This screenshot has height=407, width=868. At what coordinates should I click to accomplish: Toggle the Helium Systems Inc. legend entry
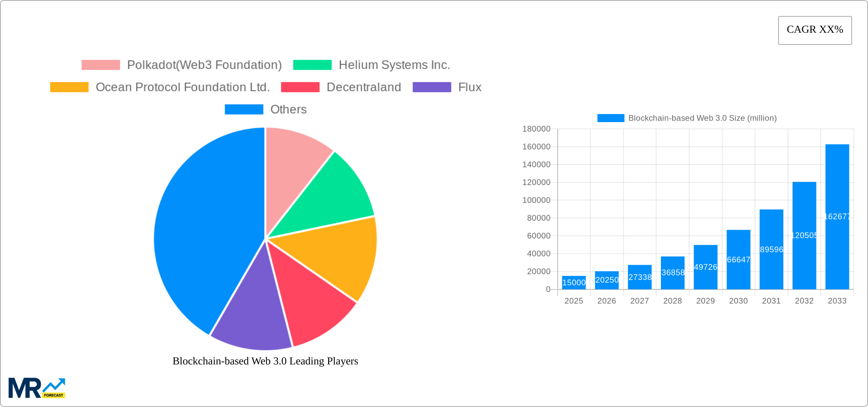(x=394, y=65)
